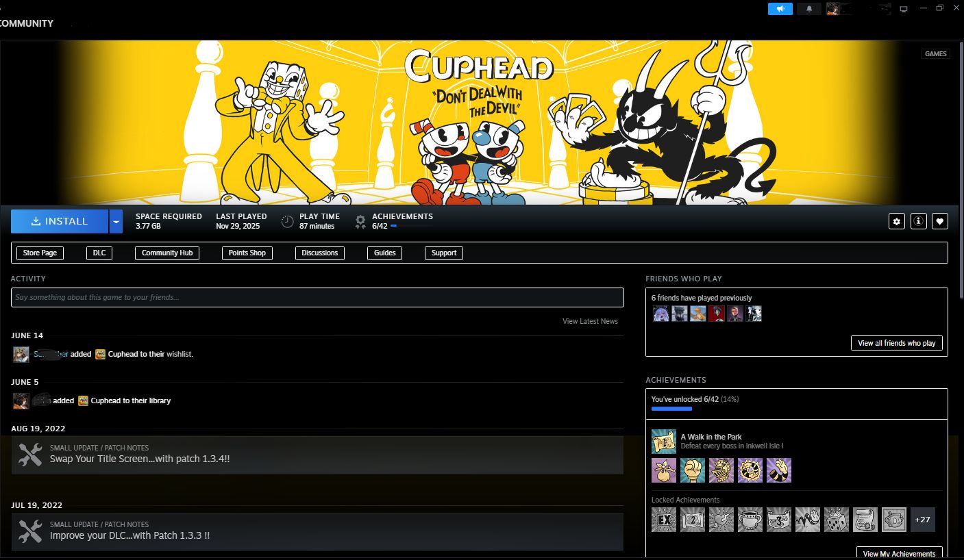This screenshot has width=964, height=560.
Task: Go to the Store Page
Action: (x=40, y=253)
